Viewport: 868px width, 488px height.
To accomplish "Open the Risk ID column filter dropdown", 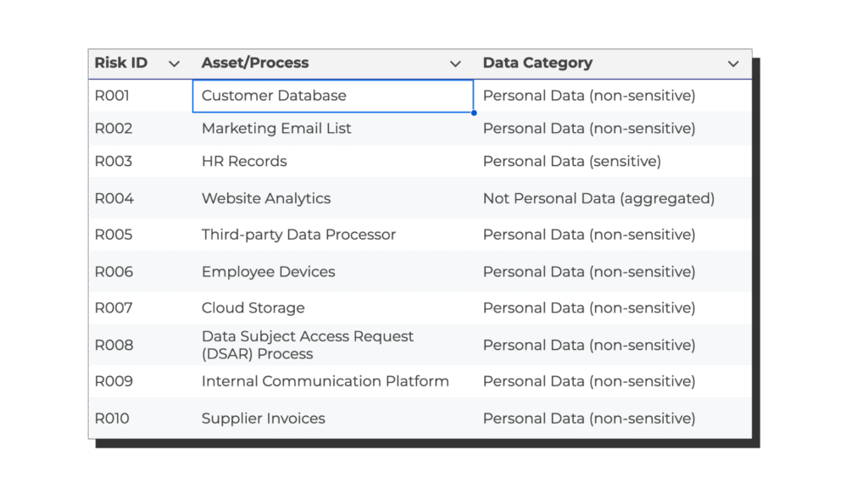I will tap(175, 64).
